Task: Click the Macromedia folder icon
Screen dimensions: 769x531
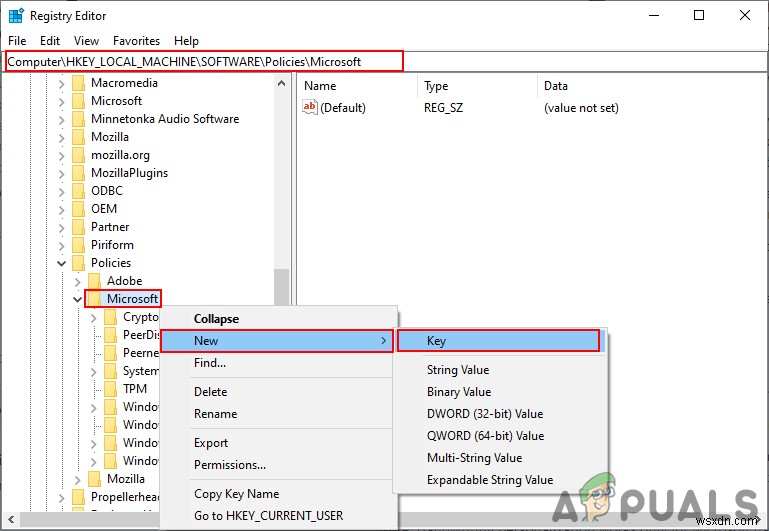Action: coord(78,83)
